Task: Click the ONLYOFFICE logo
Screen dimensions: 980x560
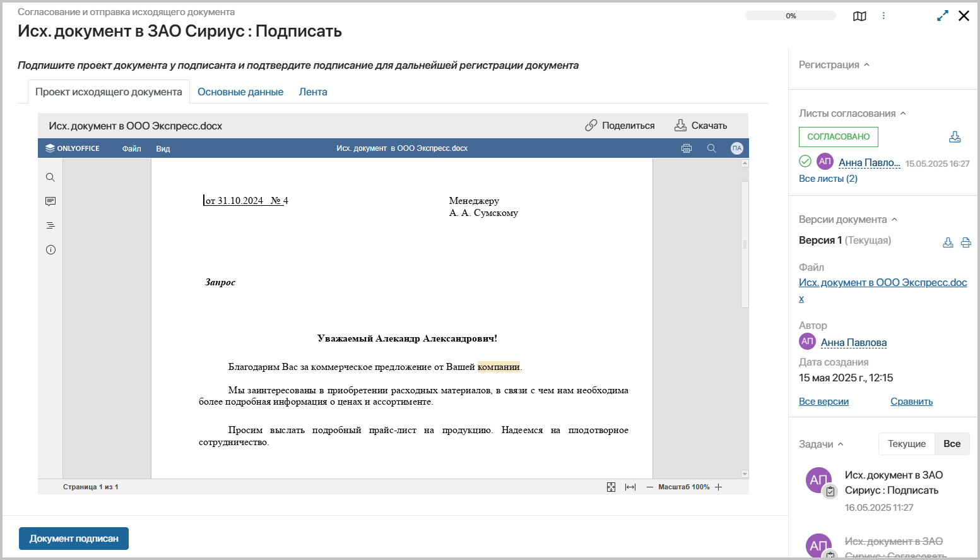Action: click(73, 148)
